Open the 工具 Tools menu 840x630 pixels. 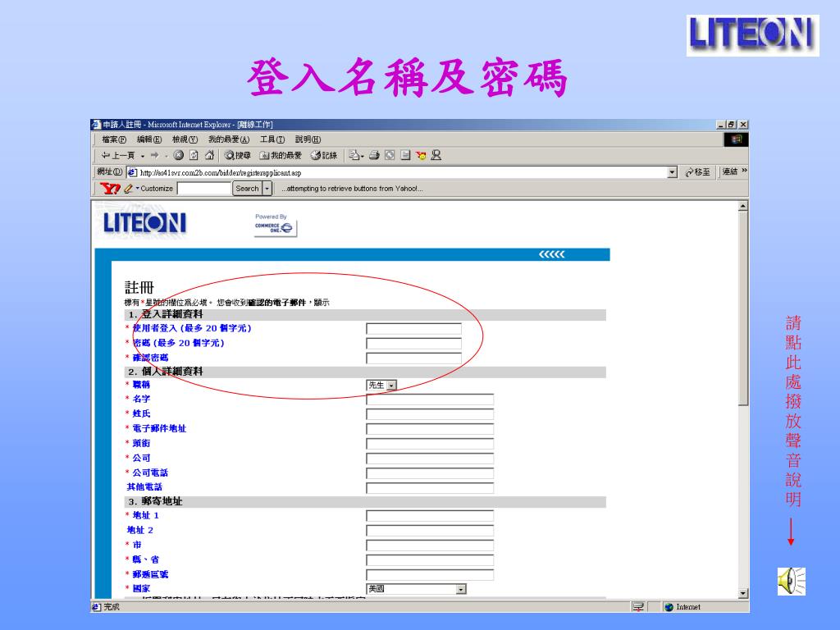(272, 139)
